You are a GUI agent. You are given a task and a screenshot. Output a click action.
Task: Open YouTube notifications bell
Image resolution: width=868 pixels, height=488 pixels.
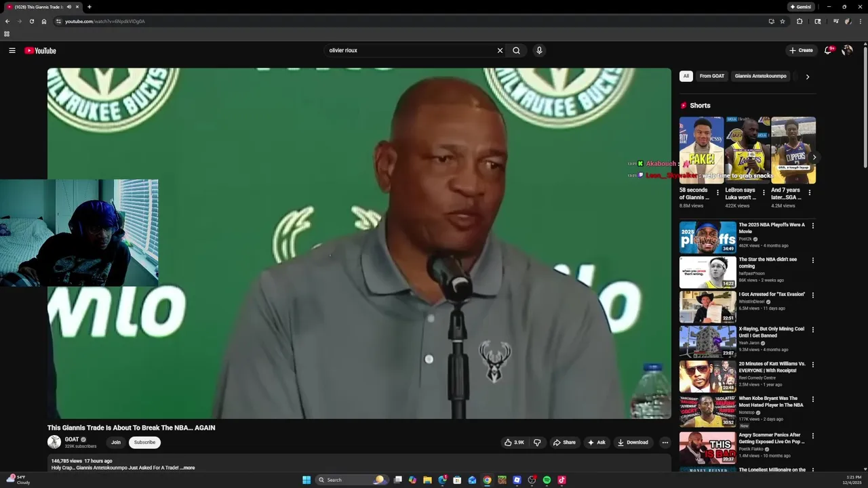coord(828,50)
